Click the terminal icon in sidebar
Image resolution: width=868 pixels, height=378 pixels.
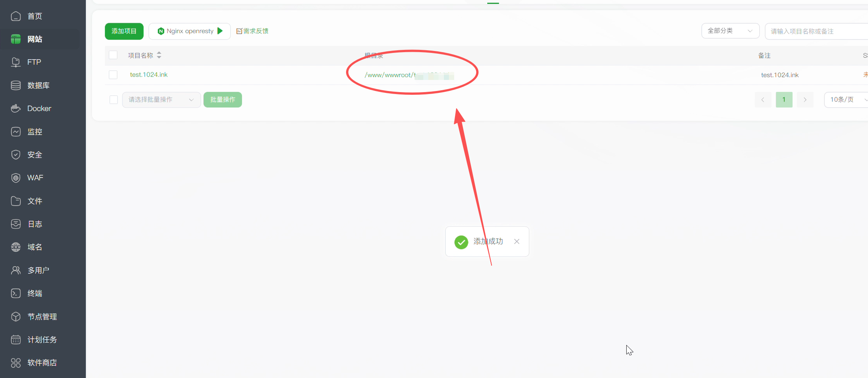(16, 293)
